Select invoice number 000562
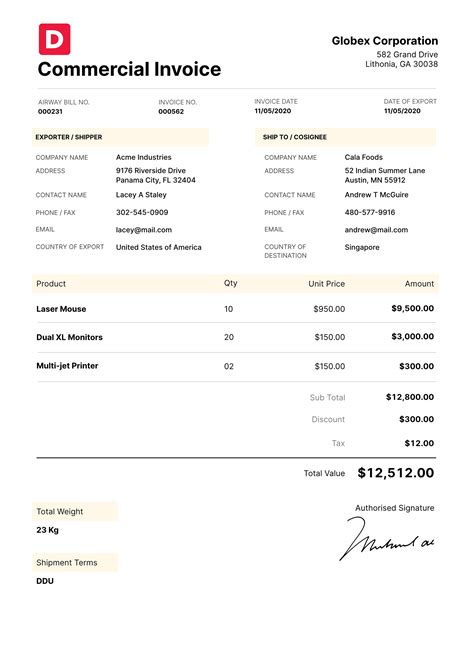The image size is (474, 669). coord(171,111)
